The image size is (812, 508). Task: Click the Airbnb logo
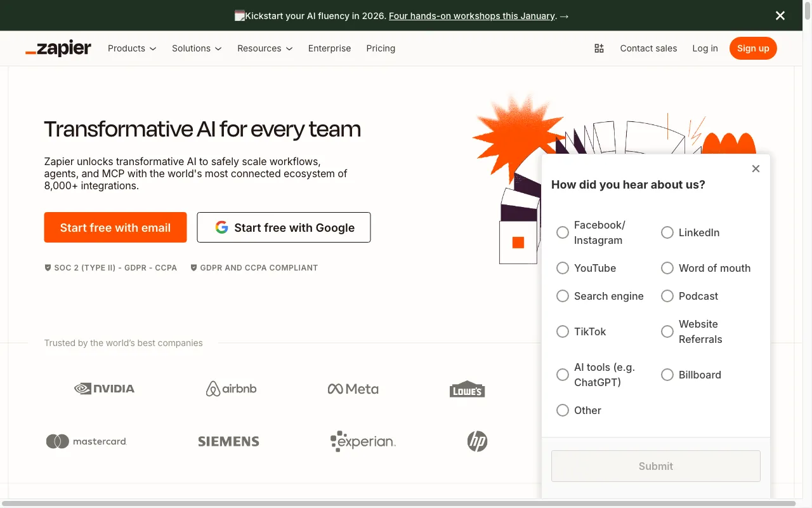tap(232, 389)
